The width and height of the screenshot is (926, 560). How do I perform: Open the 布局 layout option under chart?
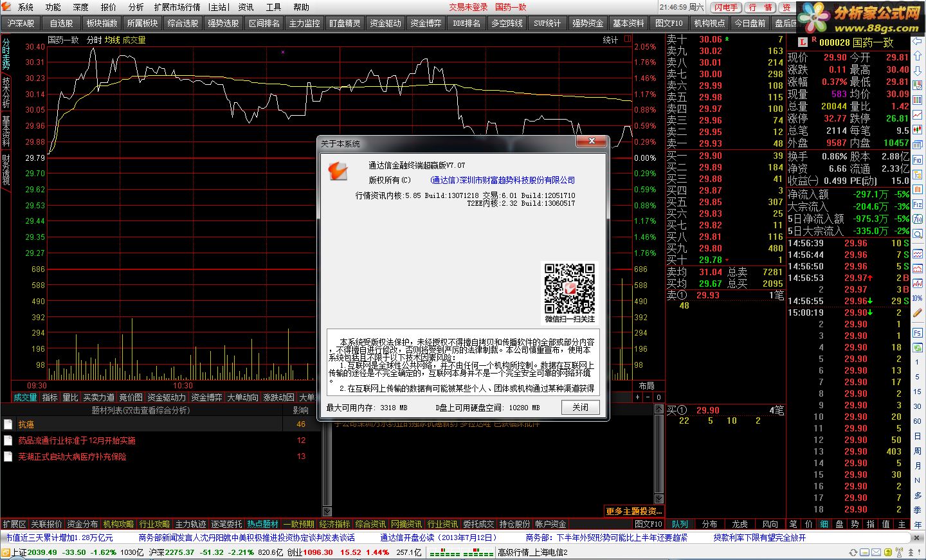point(646,386)
